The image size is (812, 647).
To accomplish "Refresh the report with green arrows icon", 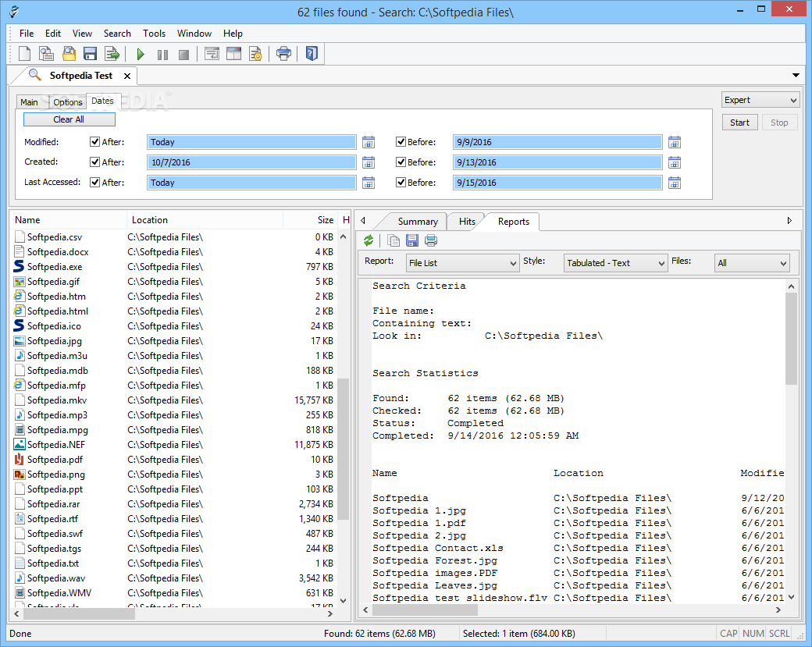I will (369, 240).
